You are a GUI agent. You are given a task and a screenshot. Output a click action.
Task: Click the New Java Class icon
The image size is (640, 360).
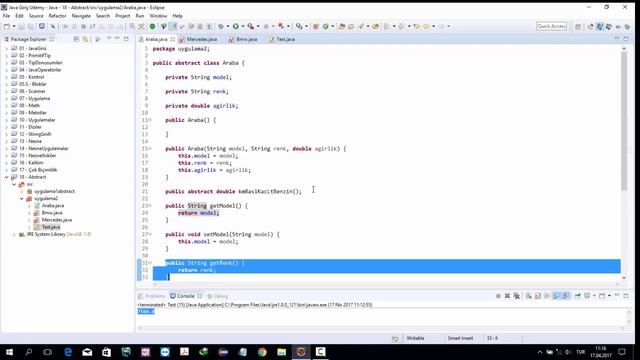click(x=326, y=26)
